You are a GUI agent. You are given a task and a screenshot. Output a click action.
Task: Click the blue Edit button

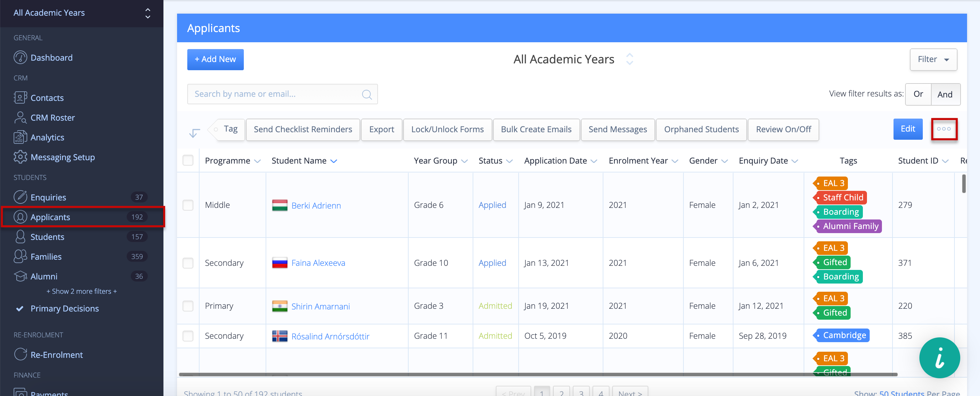pos(908,129)
